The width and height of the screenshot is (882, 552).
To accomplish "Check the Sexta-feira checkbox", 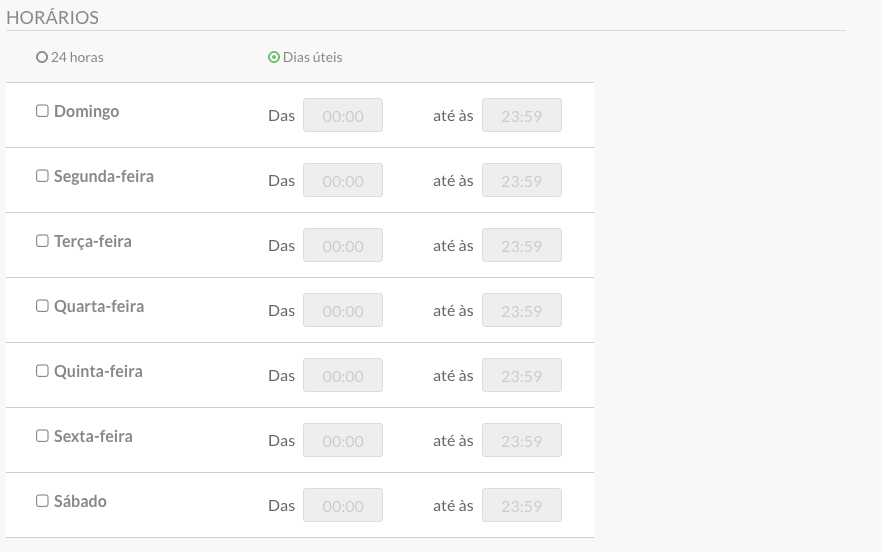I will [42, 436].
